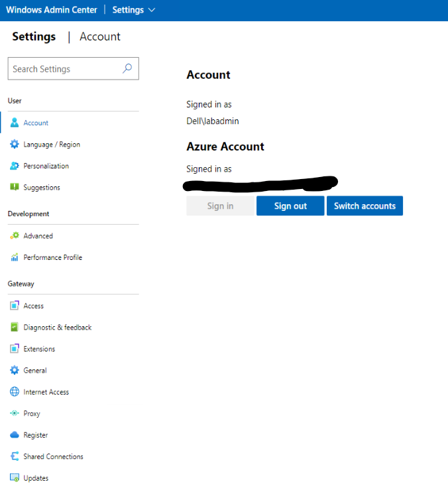This screenshot has height=496, width=448.
Task: Select Extensions in the Gateway list
Action: click(x=39, y=349)
